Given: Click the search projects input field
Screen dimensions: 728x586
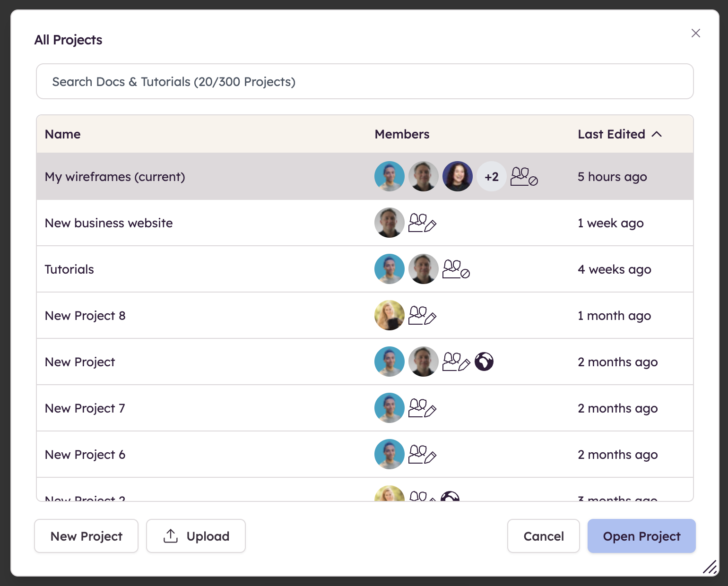Looking at the screenshot, I should click(364, 82).
